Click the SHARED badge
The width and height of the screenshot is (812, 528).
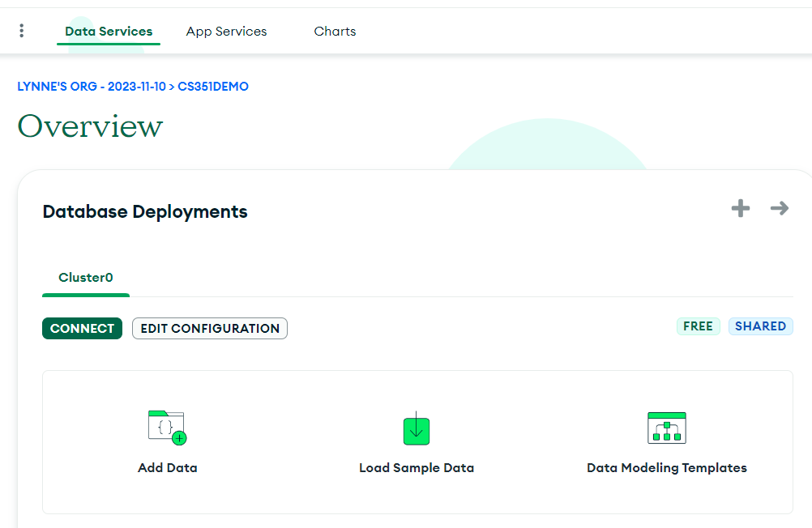(760, 326)
